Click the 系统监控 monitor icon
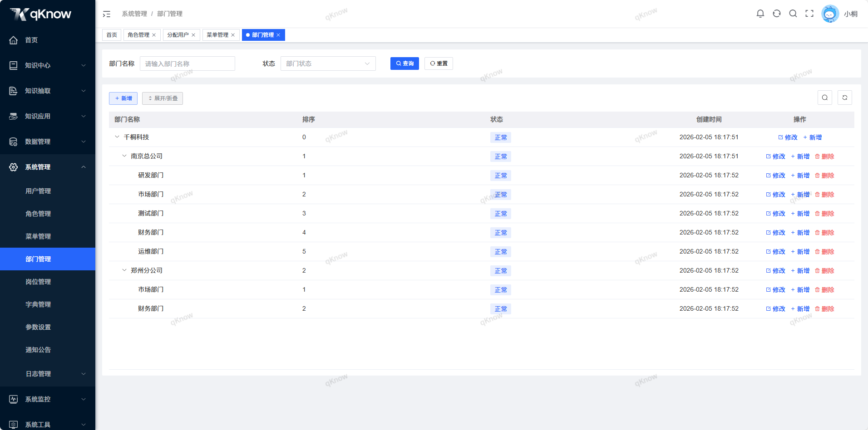 click(14, 399)
